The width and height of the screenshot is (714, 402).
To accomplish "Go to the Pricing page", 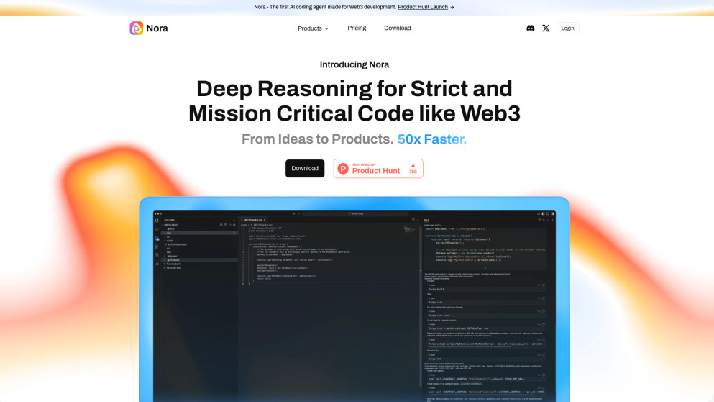I will tap(356, 28).
